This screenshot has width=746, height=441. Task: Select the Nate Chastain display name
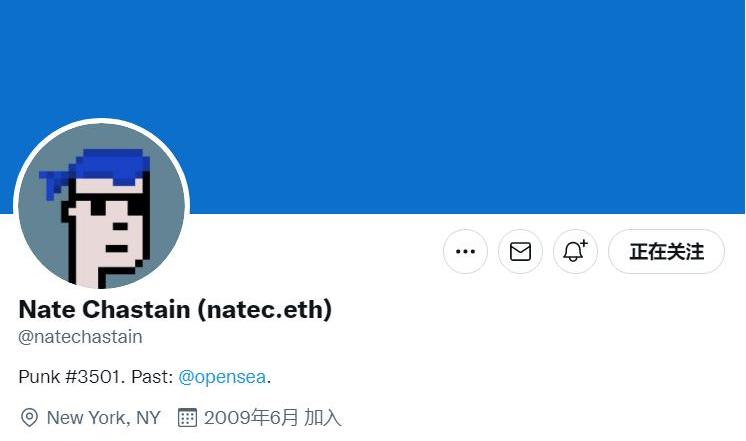click(104, 309)
